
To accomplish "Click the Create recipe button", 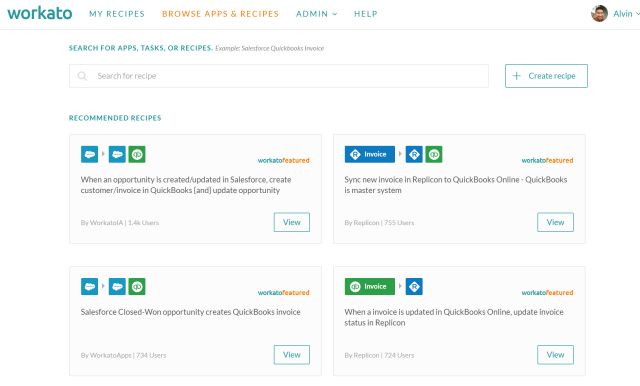I will 546,76.
